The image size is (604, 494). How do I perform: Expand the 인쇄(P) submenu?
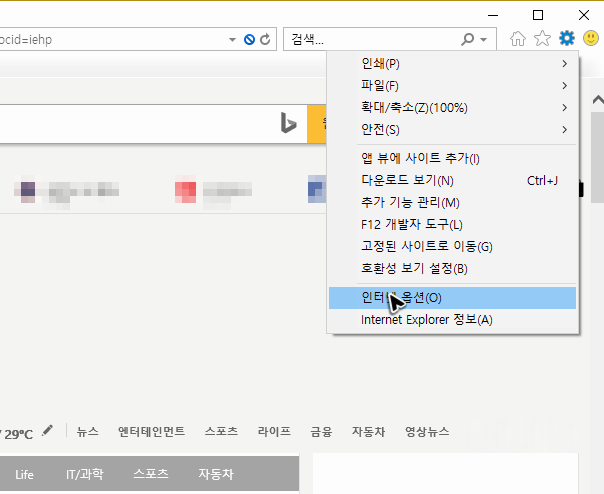coord(453,64)
